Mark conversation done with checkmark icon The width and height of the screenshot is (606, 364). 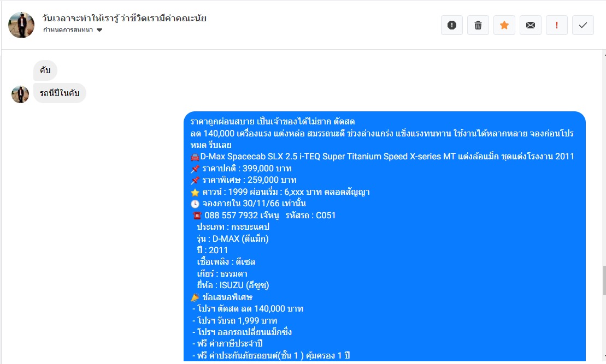pos(583,25)
